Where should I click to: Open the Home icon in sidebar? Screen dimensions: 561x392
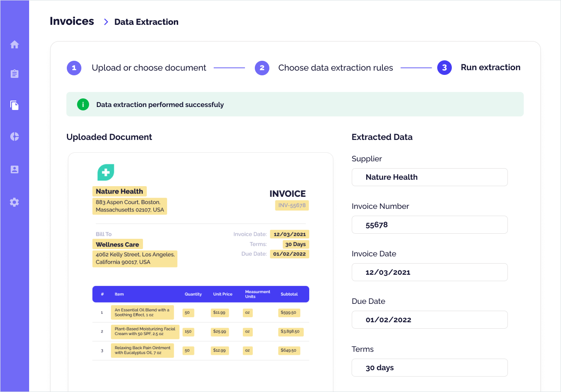coord(15,45)
